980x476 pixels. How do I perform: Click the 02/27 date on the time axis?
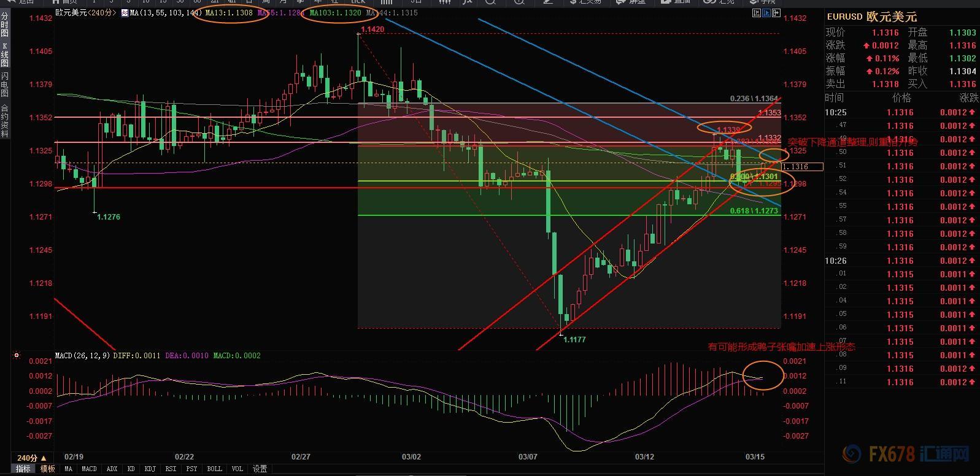coord(301,457)
